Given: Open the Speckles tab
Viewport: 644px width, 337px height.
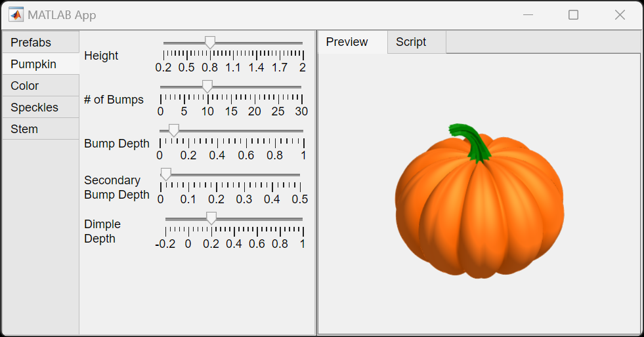Looking at the screenshot, I should click(34, 108).
